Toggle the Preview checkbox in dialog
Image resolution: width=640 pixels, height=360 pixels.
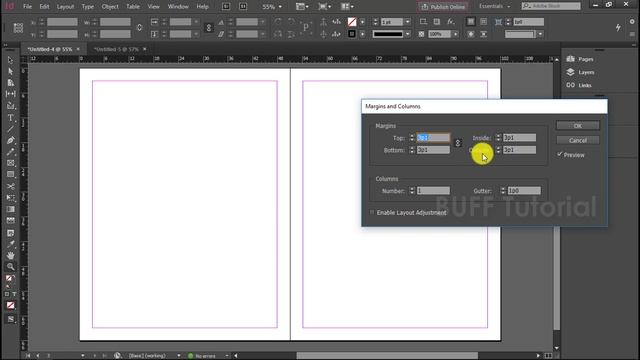560,154
